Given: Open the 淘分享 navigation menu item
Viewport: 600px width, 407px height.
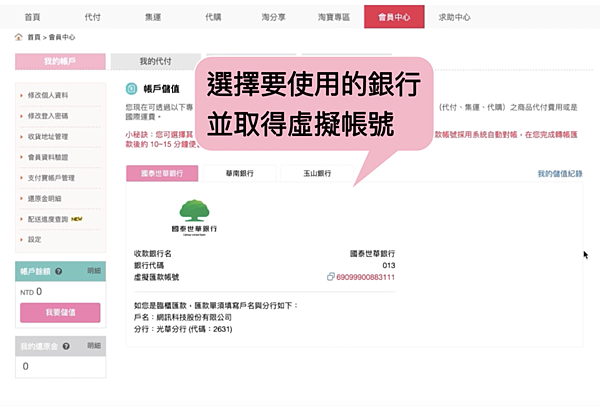Looking at the screenshot, I should click(273, 17).
